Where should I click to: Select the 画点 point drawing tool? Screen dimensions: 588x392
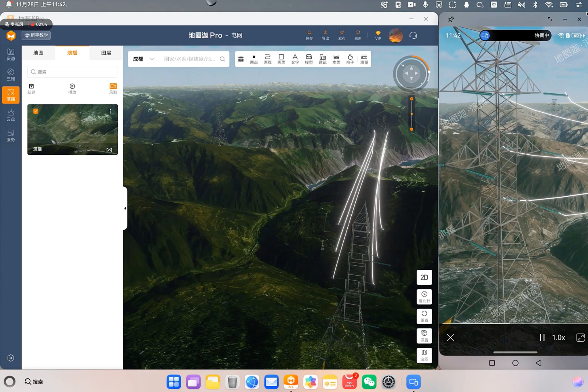pyautogui.click(x=254, y=59)
